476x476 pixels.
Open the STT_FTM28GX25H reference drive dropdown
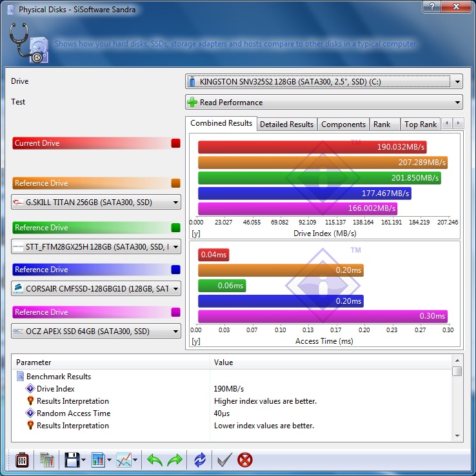coord(96,247)
